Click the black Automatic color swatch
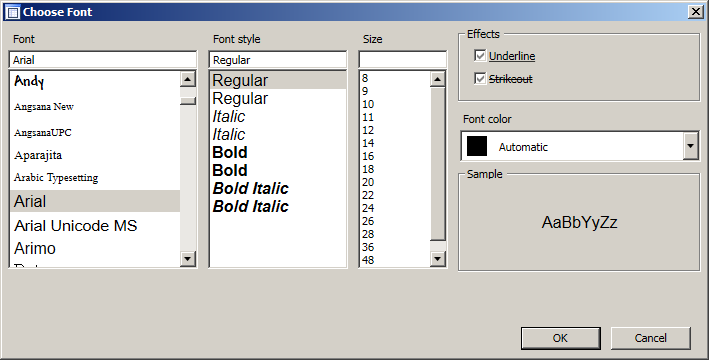 [477, 146]
